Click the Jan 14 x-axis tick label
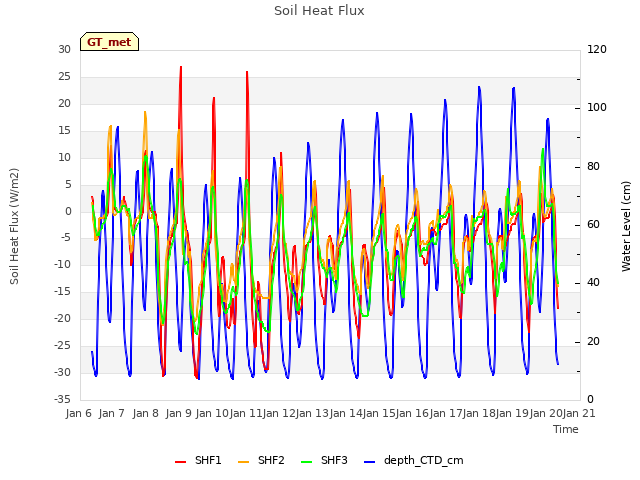 [346, 413]
